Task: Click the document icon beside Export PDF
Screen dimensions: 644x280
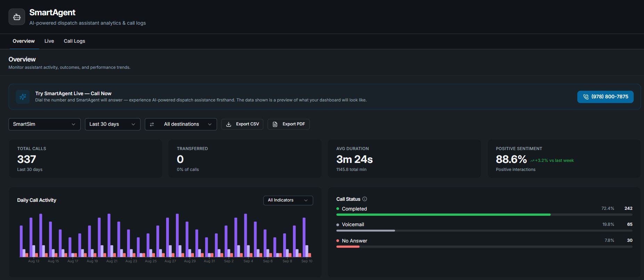Action: pyautogui.click(x=275, y=124)
